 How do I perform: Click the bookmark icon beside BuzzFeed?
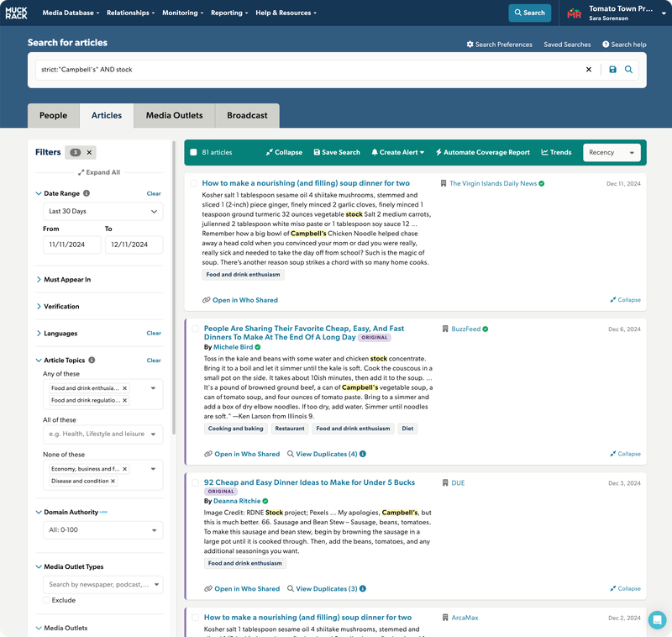(x=446, y=329)
